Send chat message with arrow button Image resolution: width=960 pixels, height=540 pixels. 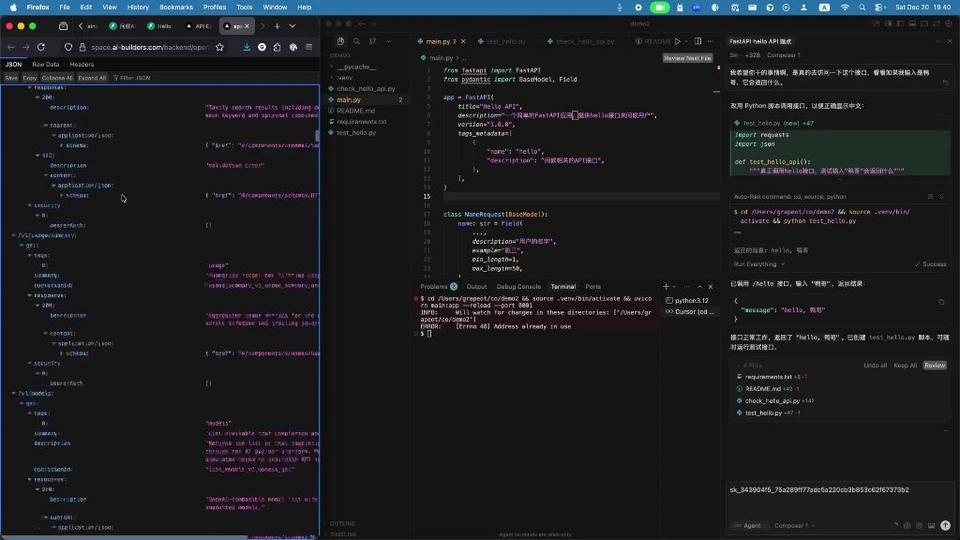point(945,525)
